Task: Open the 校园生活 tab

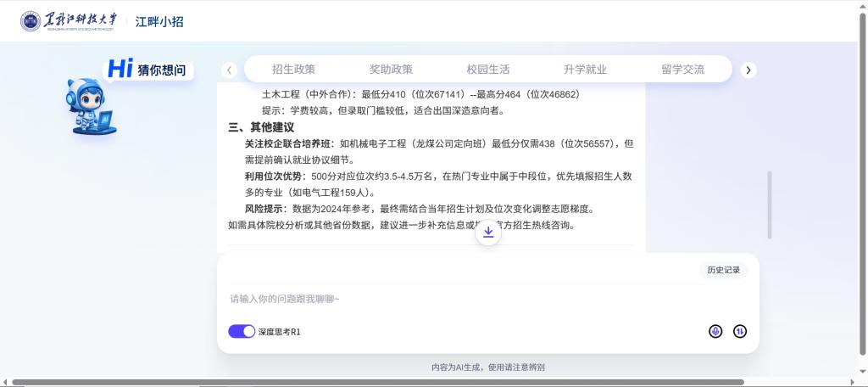Action: coord(488,70)
